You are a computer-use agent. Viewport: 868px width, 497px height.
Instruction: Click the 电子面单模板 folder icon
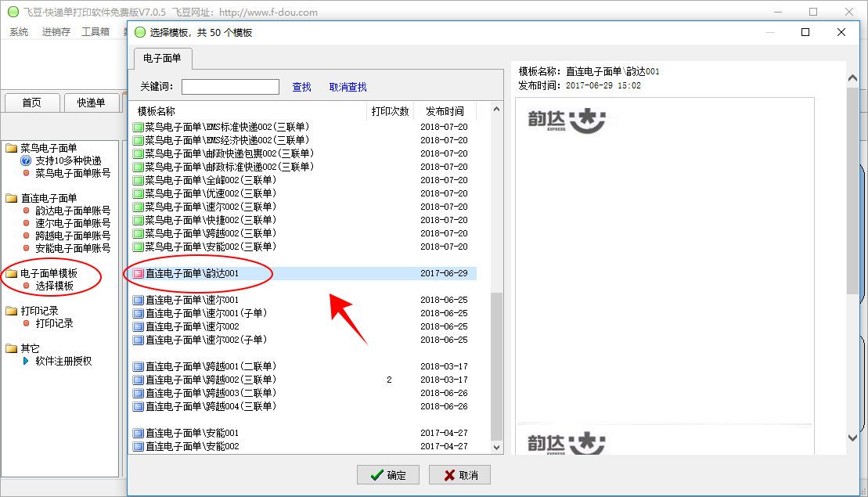coord(12,273)
